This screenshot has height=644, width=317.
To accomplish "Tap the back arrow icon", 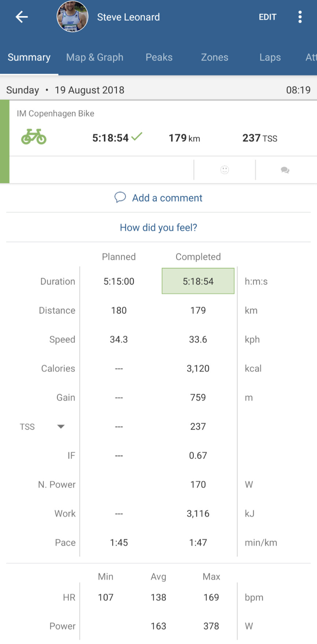I will tap(22, 17).
